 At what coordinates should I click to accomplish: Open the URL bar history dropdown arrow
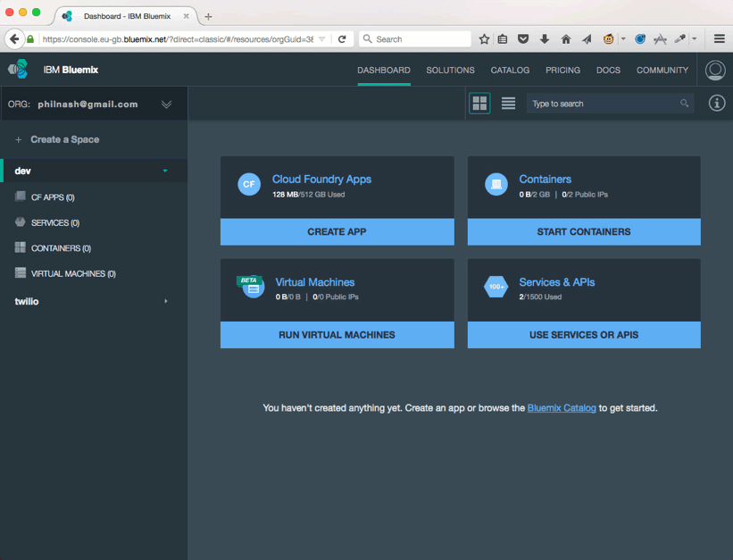[x=321, y=39]
